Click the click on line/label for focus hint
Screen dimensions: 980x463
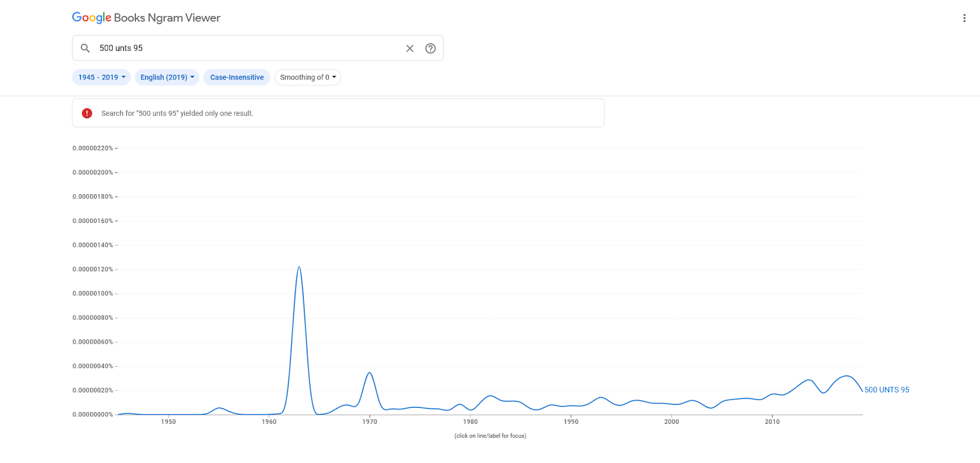click(x=490, y=436)
